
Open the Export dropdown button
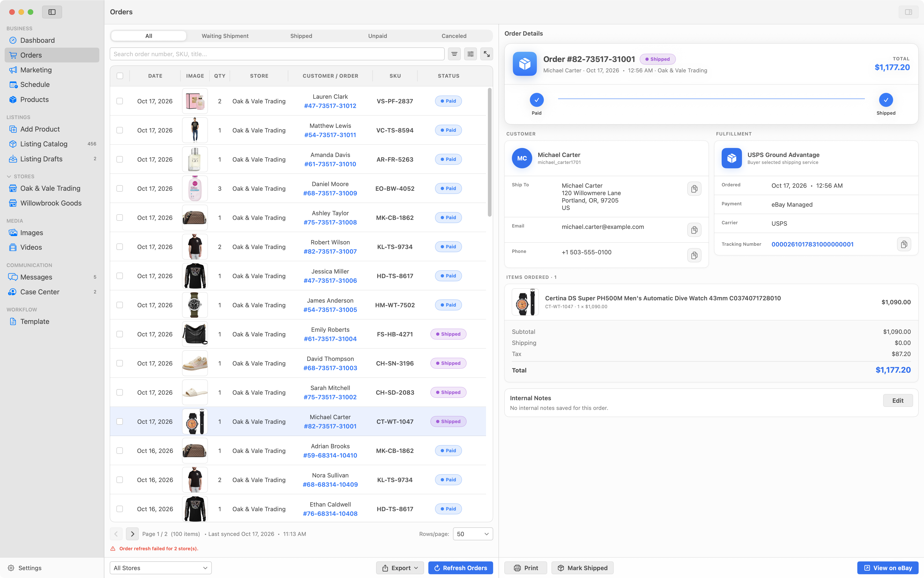pyautogui.click(x=400, y=568)
